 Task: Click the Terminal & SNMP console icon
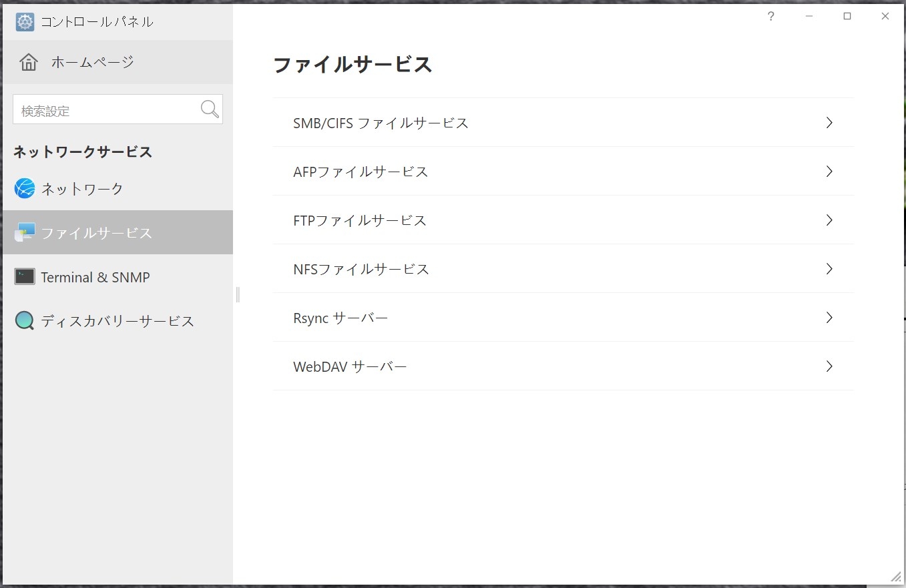(x=25, y=277)
